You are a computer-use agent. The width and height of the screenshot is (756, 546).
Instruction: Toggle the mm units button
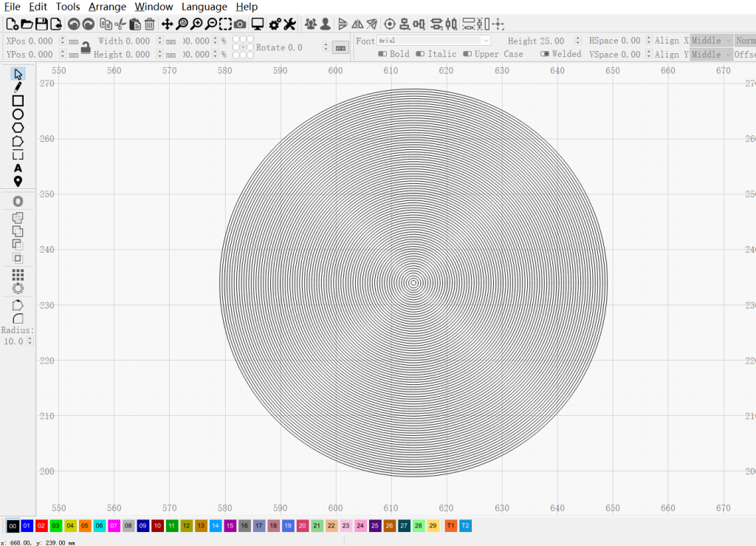point(340,48)
